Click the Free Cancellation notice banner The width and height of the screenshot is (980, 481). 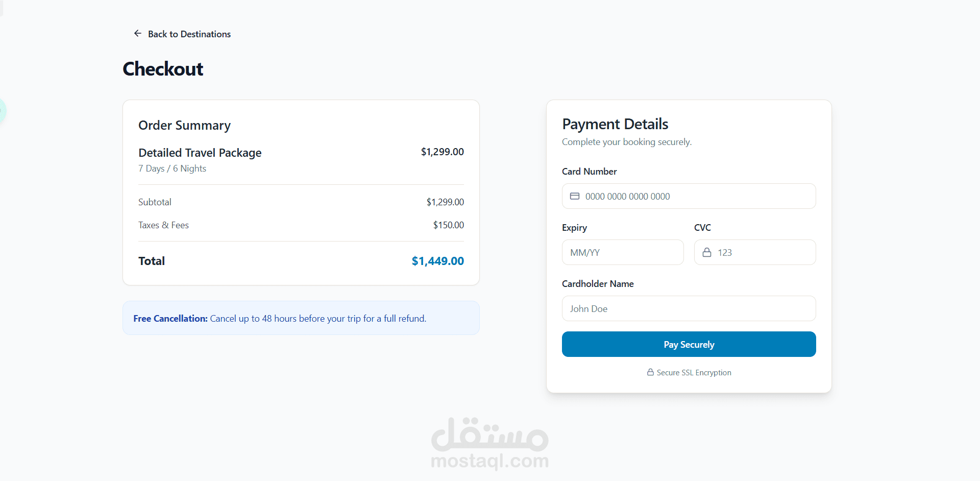click(x=301, y=318)
